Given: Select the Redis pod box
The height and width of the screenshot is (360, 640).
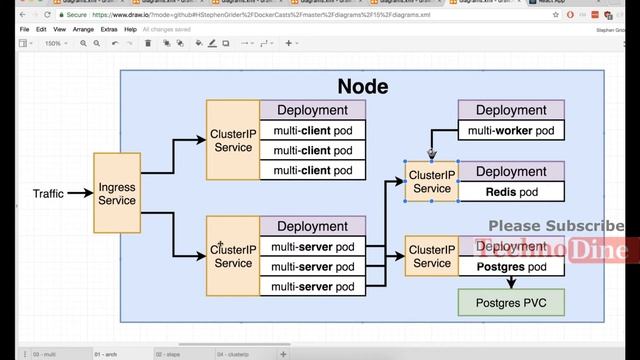Looking at the screenshot, I should [511, 192].
